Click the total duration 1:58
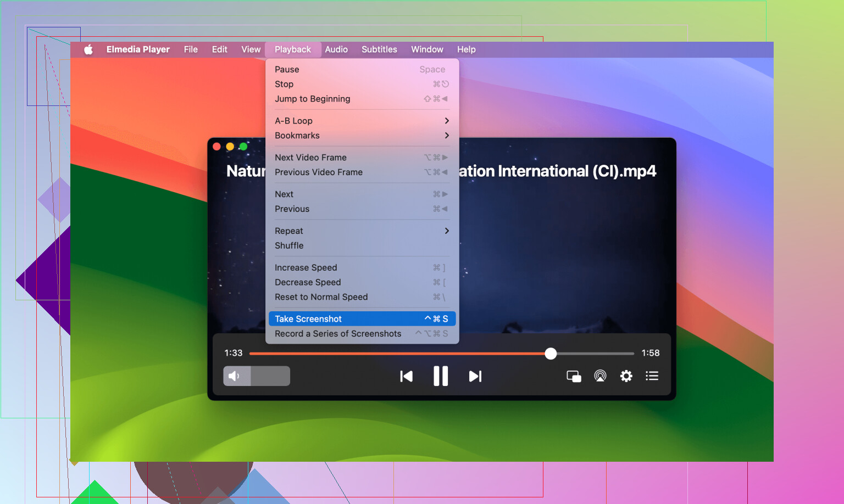The image size is (844, 504). (x=651, y=353)
